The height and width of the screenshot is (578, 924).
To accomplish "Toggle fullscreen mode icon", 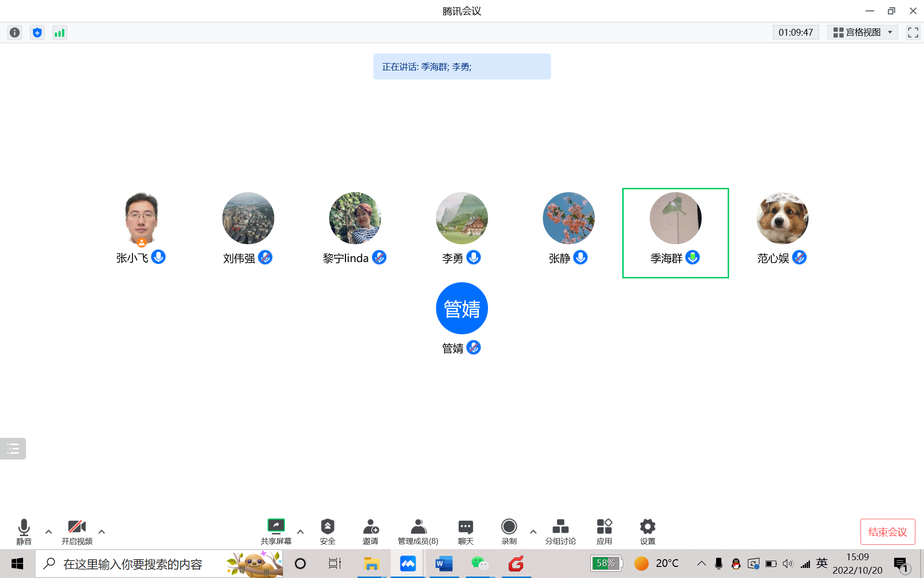I will point(913,32).
